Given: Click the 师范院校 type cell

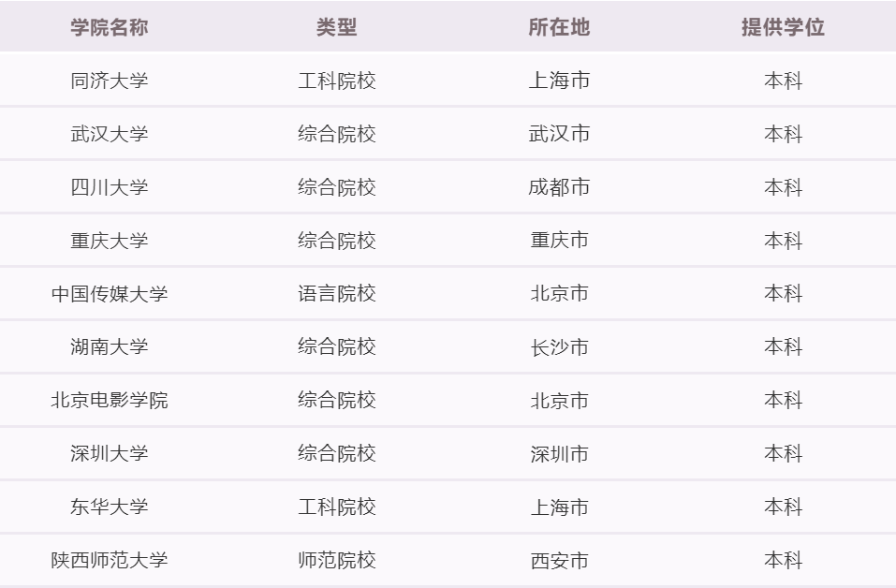Looking at the screenshot, I should click(336, 560).
